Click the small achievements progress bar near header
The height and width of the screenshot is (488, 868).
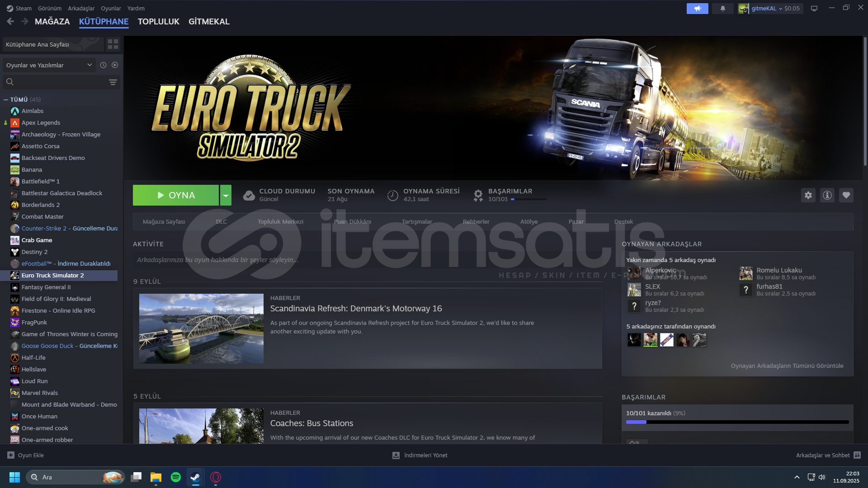coord(528,199)
